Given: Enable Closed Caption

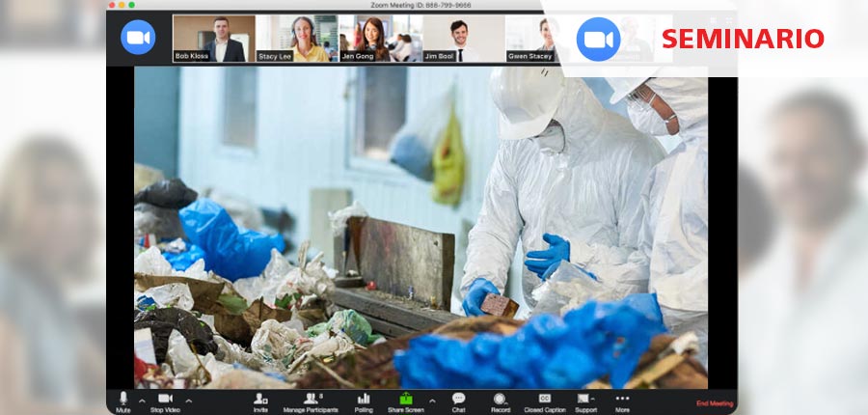Looking at the screenshot, I should point(545,399).
